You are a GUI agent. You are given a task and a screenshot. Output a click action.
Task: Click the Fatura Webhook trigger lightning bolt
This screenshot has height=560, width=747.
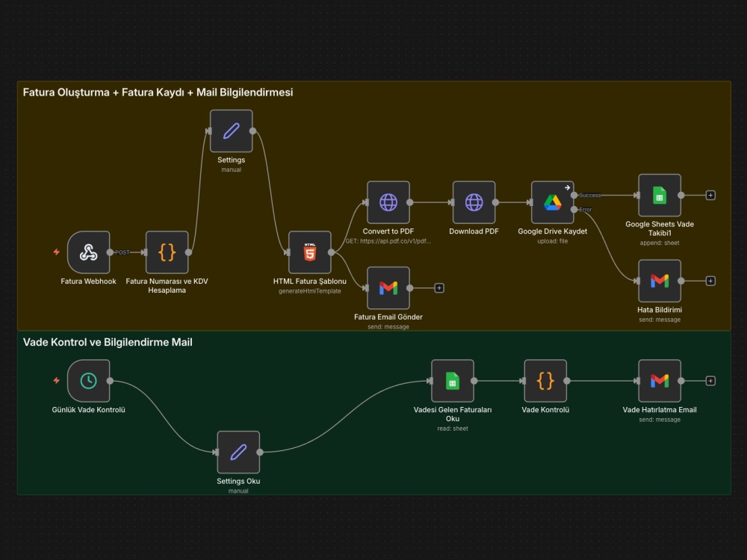[x=56, y=252]
